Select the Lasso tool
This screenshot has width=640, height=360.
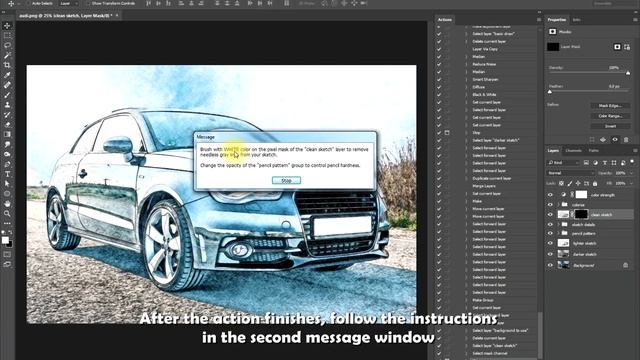tap(7, 45)
